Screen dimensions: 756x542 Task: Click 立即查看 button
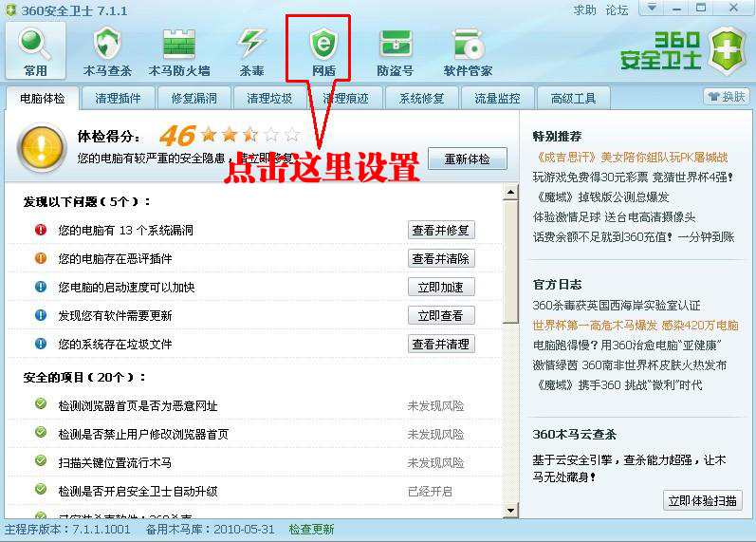click(441, 316)
